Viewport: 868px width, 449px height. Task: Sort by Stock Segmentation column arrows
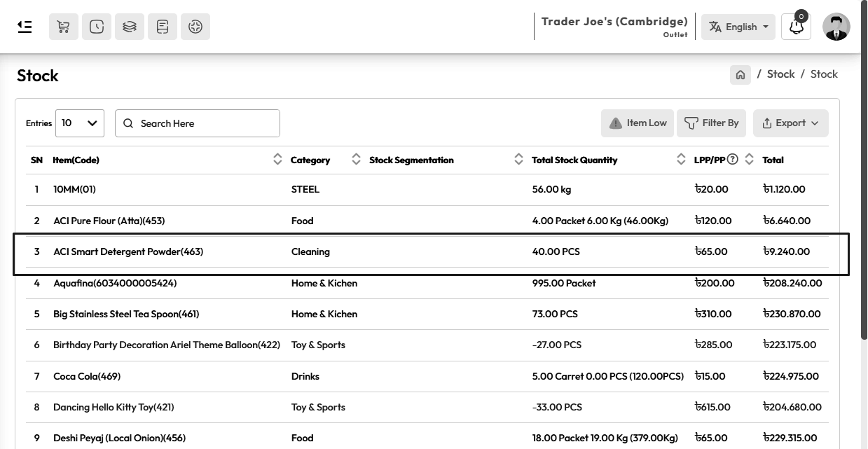518,160
